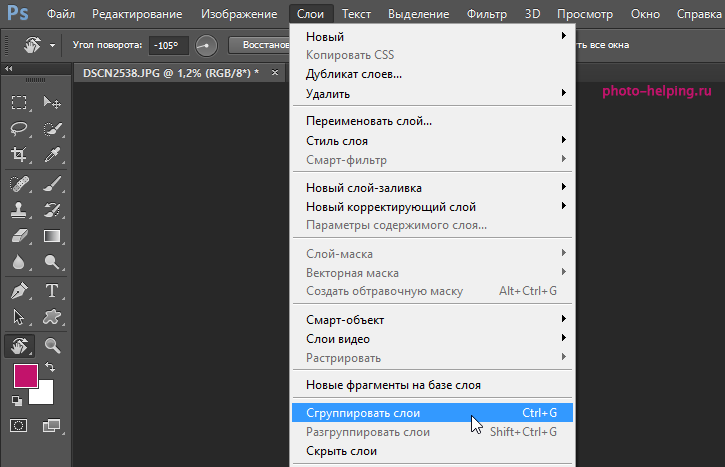Screen dimensions: 725x467
Task: Open the magenta foreground color swatch
Action: [x=25, y=376]
